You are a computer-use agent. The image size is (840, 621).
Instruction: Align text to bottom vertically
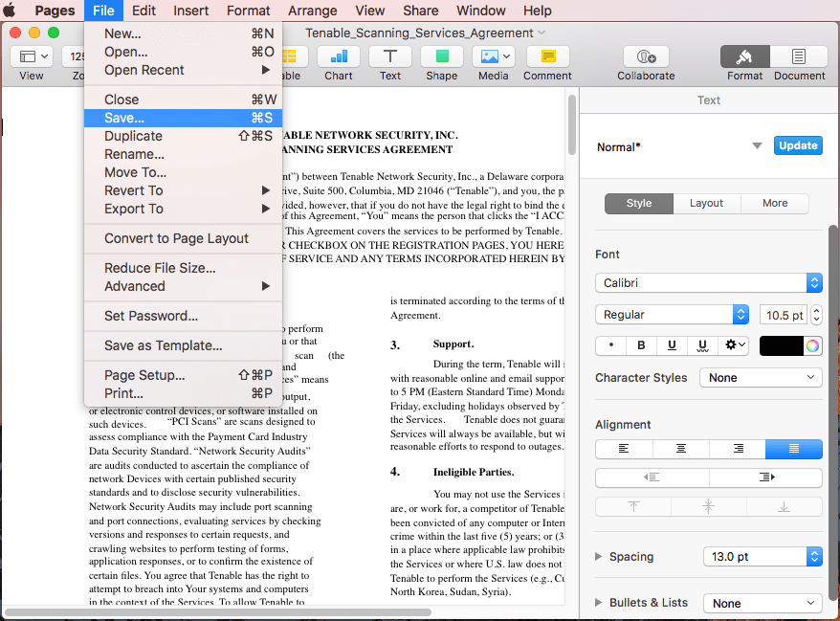[x=785, y=506]
